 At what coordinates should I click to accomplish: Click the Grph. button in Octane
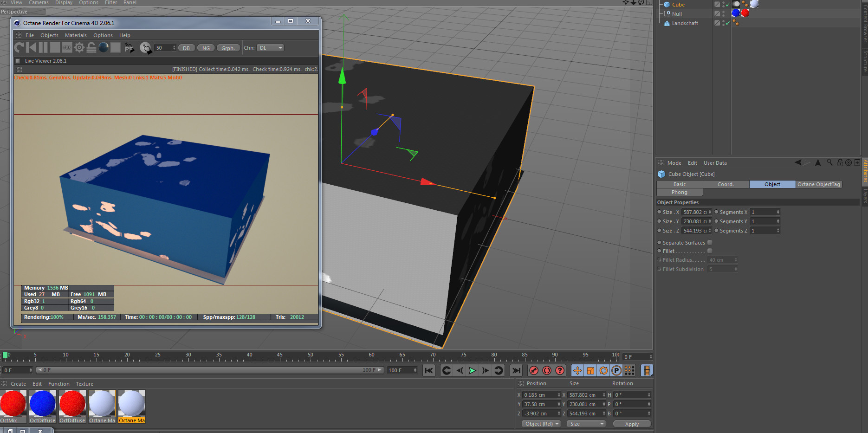click(x=228, y=48)
